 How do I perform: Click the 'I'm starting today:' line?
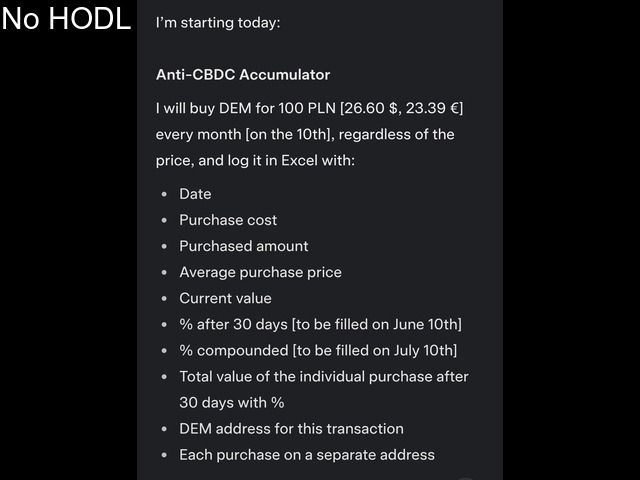[x=218, y=22]
